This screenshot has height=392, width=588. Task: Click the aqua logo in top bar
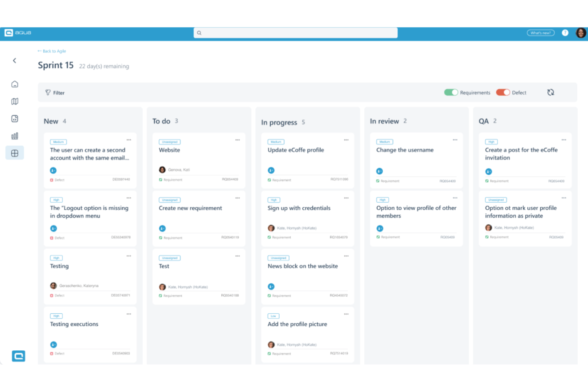click(18, 33)
